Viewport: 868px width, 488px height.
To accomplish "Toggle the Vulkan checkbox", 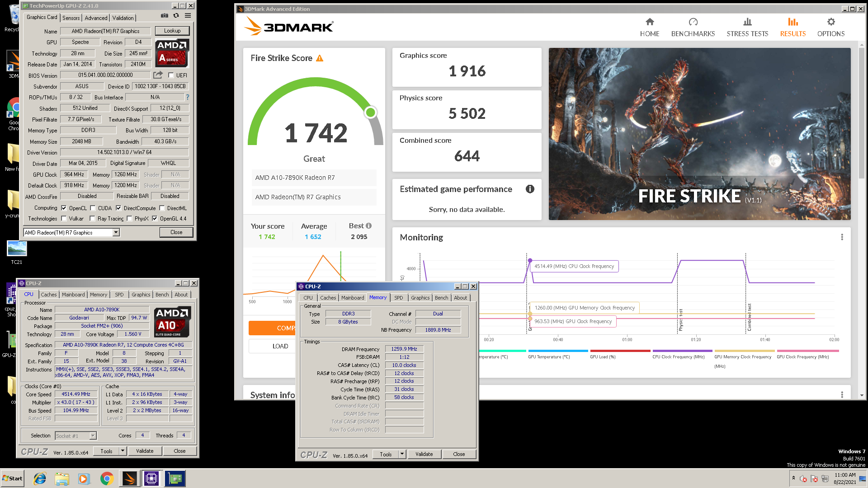I will pos(64,219).
